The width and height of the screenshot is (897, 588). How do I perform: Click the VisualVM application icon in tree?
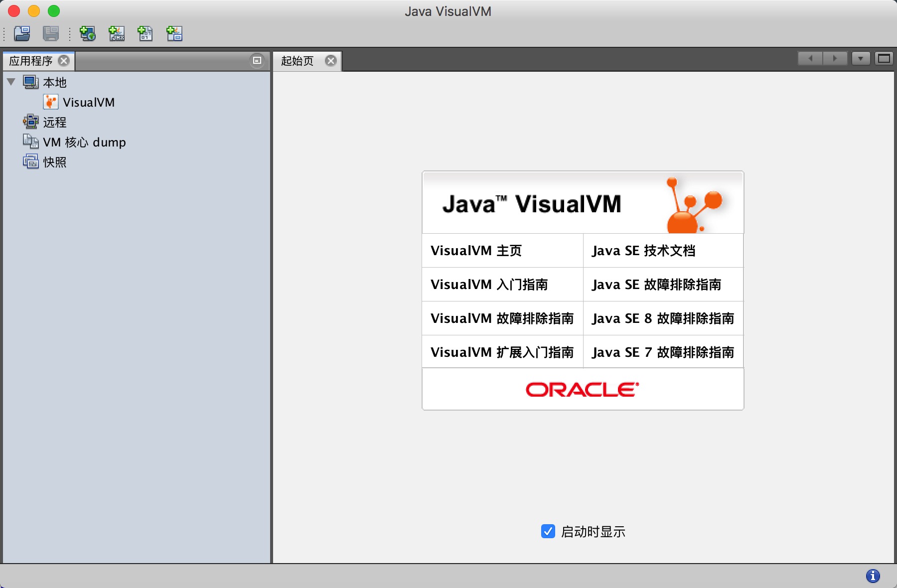coord(50,102)
